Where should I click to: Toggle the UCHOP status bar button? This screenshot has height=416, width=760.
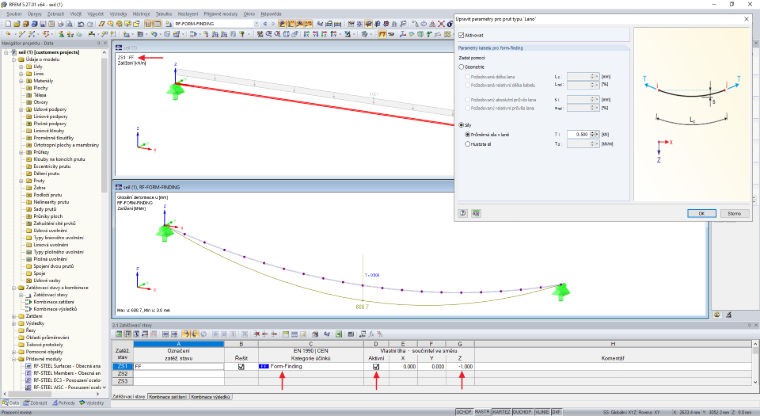click(463, 412)
